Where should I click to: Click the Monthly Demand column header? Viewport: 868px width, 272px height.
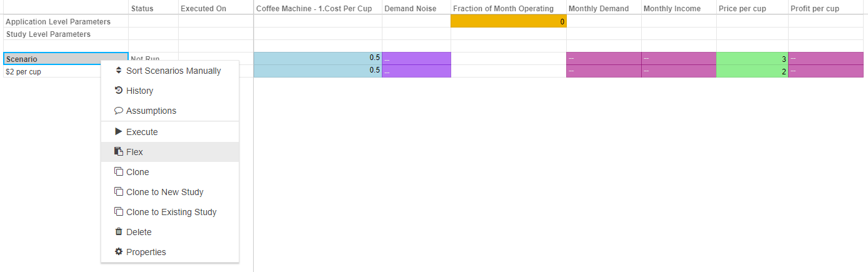pos(599,9)
